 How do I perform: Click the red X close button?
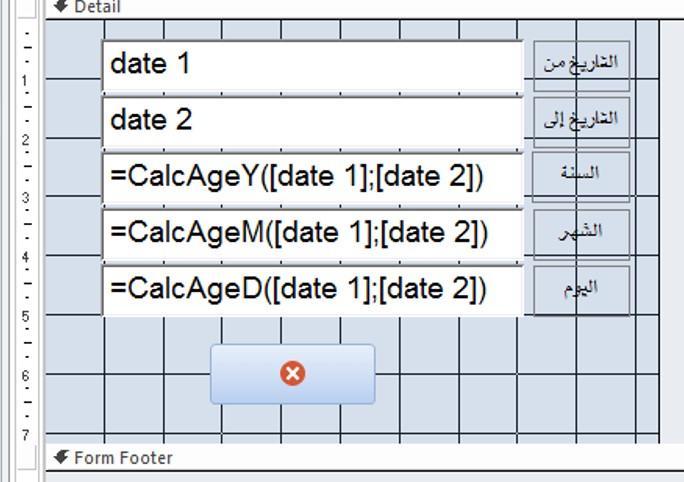[292, 374]
